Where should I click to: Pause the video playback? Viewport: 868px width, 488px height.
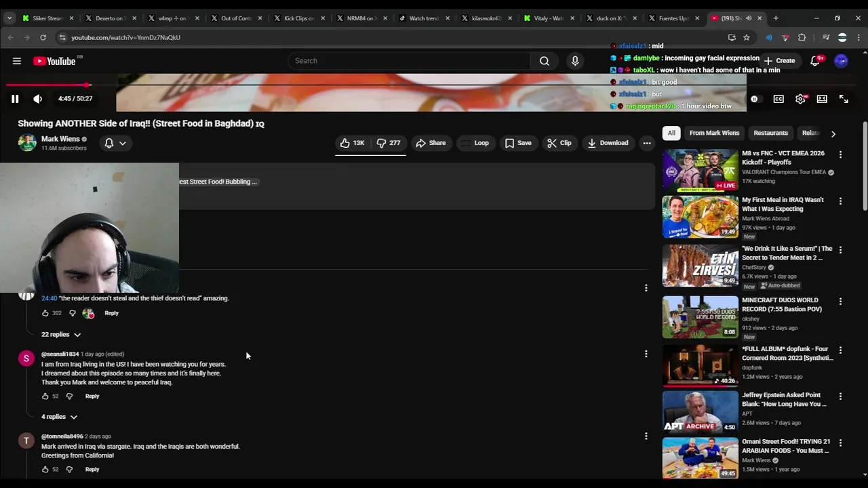click(15, 99)
